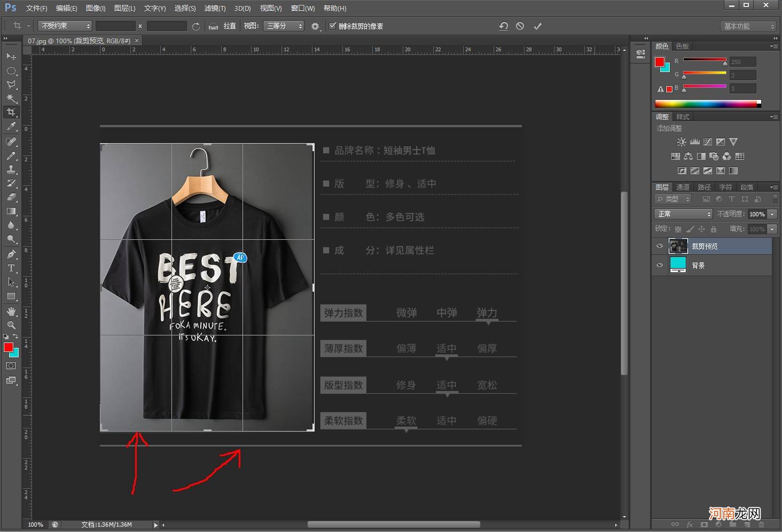Hide the 裁剪预览 layer eye
Image resolution: width=782 pixels, height=532 pixels.
(659, 246)
